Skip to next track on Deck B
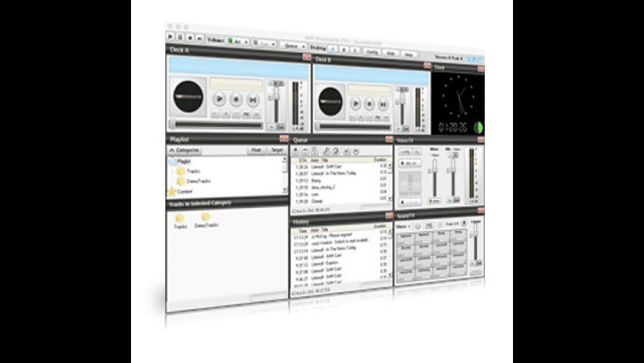Image resolution: width=644 pixels, height=363 pixels. point(383,104)
